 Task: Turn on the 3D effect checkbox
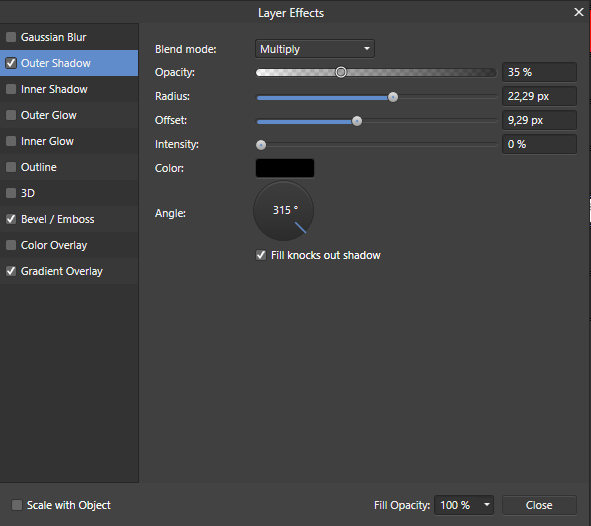pos(11,193)
